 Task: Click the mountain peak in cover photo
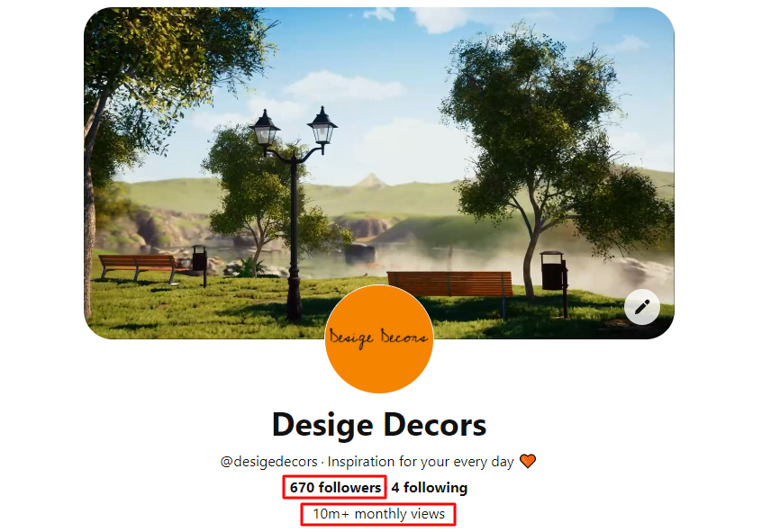pyautogui.click(x=371, y=180)
